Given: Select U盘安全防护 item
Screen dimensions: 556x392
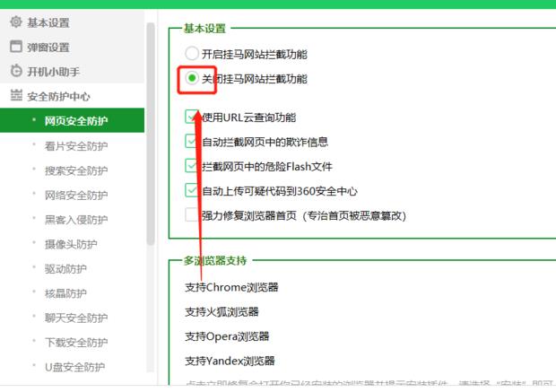Looking at the screenshot, I should [74, 367].
